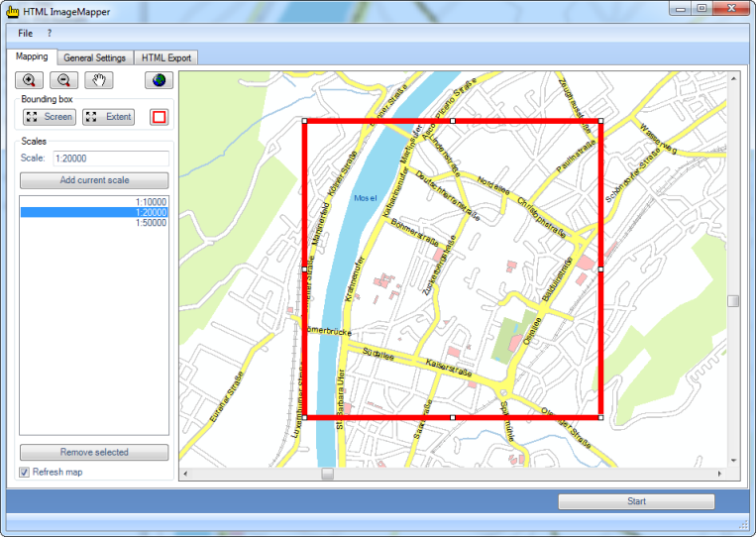The image size is (756, 537).
Task: Set bounding box to Screen
Action: point(50,117)
